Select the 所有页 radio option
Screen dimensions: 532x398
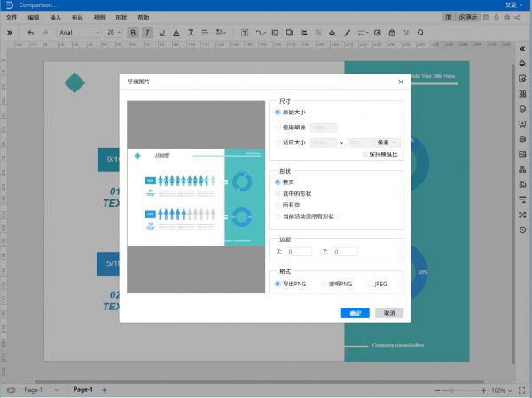(x=278, y=205)
